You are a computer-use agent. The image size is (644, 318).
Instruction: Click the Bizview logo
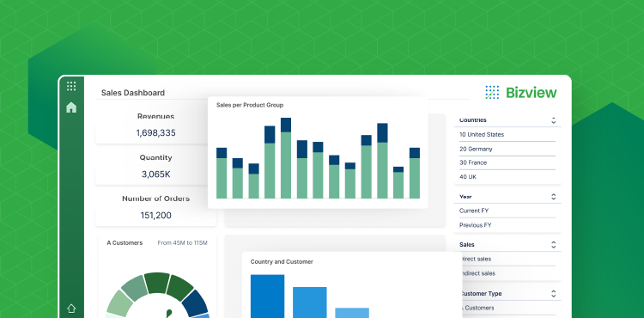pyautogui.click(x=521, y=93)
